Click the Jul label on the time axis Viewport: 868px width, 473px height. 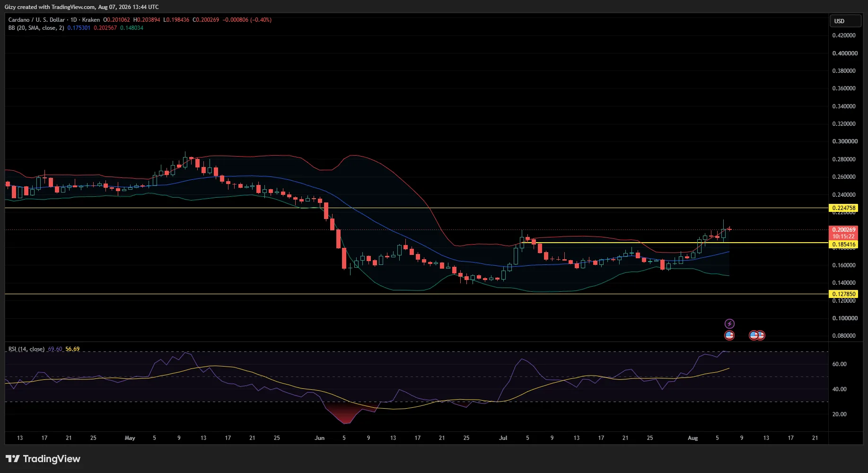click(503, 438)
